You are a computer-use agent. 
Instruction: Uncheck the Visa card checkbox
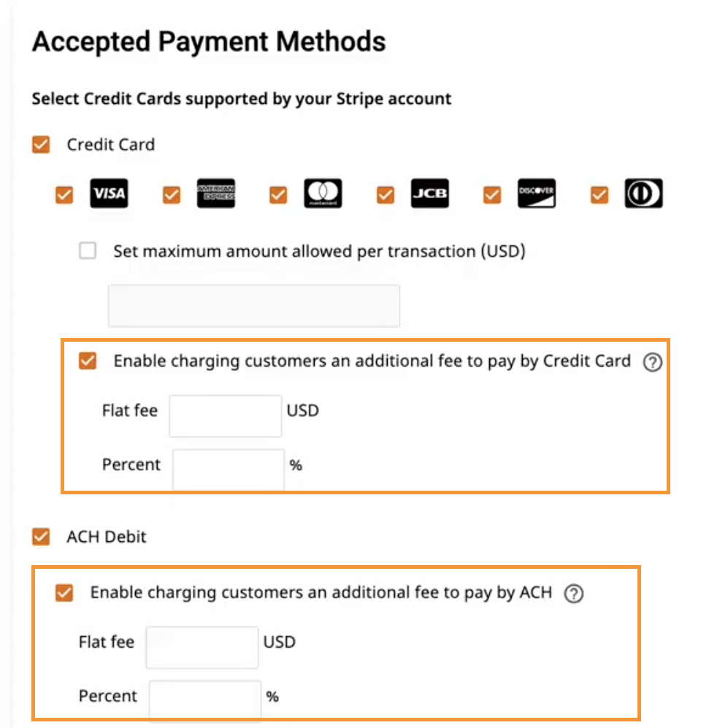tap(64, 195)
